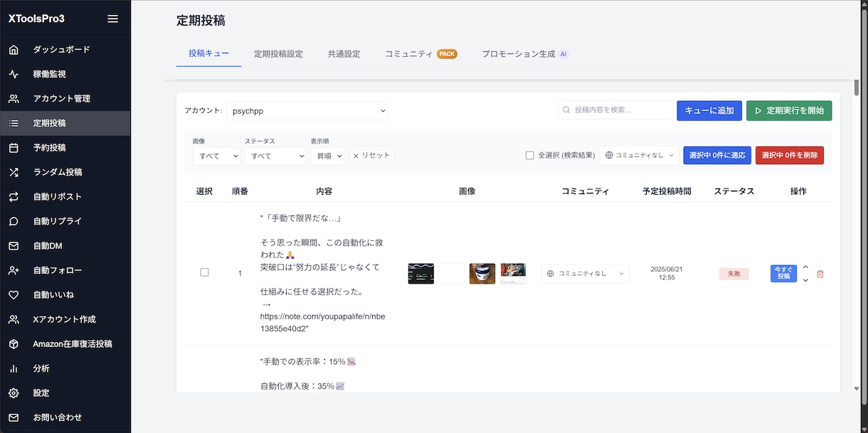Click the ステータス column header
This screenshot has width=868, height=433.
click(x=734, y=191)
